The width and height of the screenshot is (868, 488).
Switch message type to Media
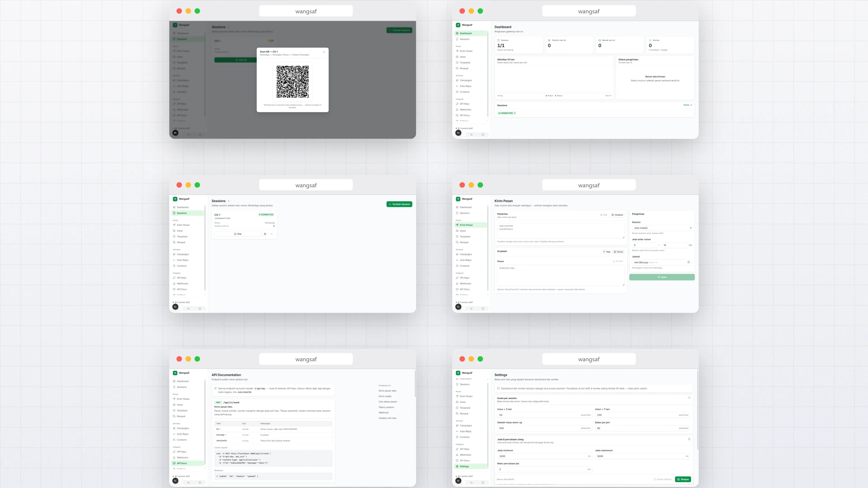pos(618,252)
